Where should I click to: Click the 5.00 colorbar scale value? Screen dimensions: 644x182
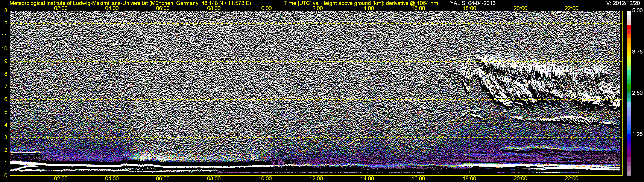tap(638, 11)
